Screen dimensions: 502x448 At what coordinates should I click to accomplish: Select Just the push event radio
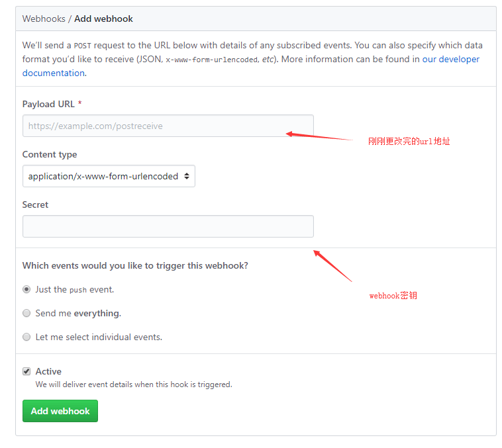(26, 289)
